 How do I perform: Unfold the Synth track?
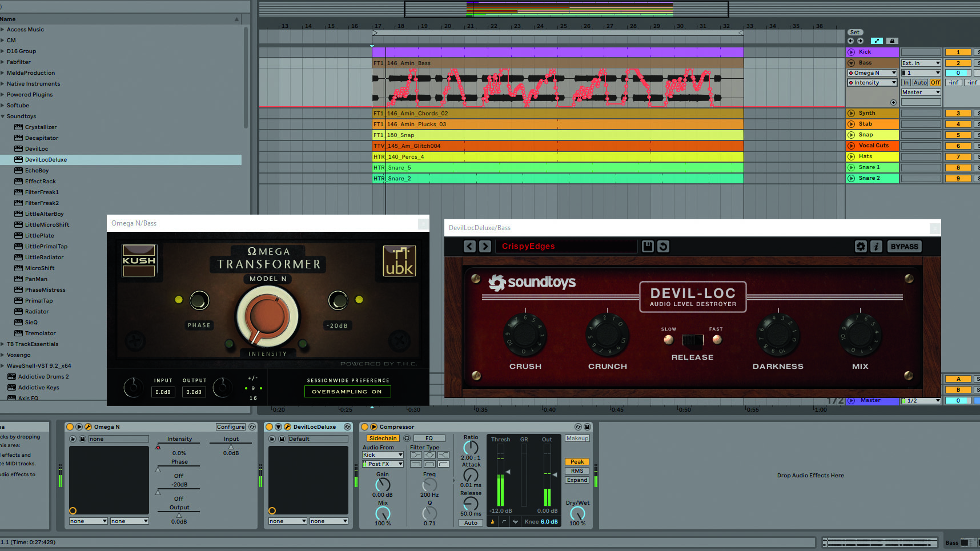click(x=852, y=113)
